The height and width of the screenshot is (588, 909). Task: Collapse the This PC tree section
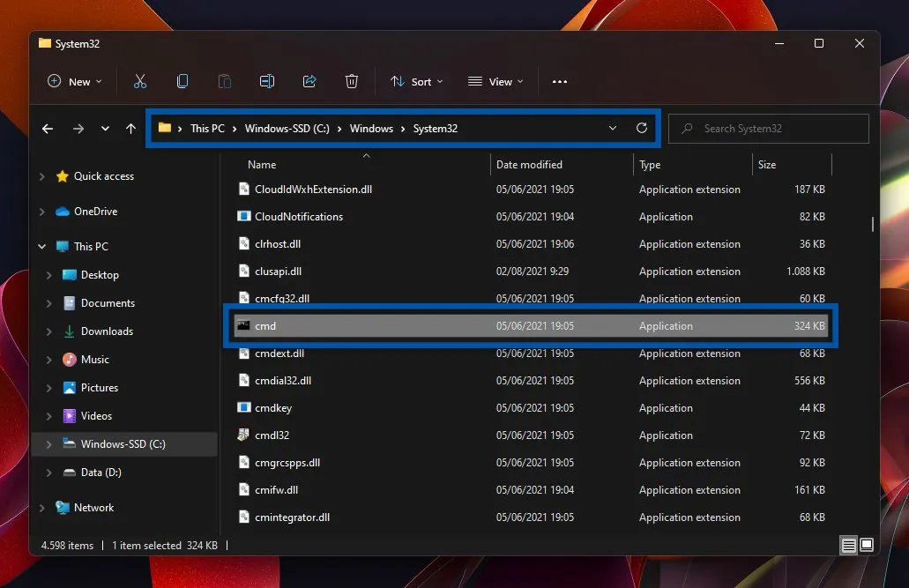(x=41, y=246)
